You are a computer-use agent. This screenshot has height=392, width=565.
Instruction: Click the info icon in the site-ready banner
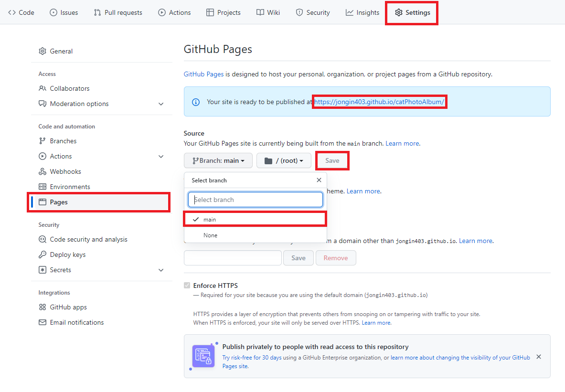[x=196, y=102]
